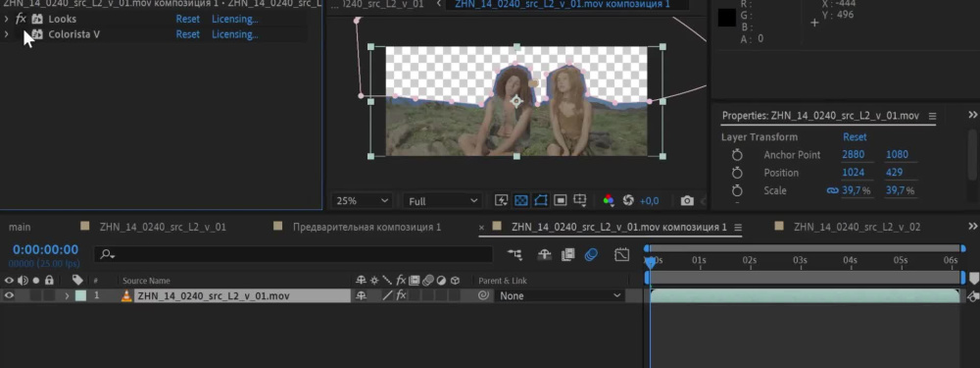Screen dimensions: 980x368
Task: Open grid and guide options
Action: (580, 200)
